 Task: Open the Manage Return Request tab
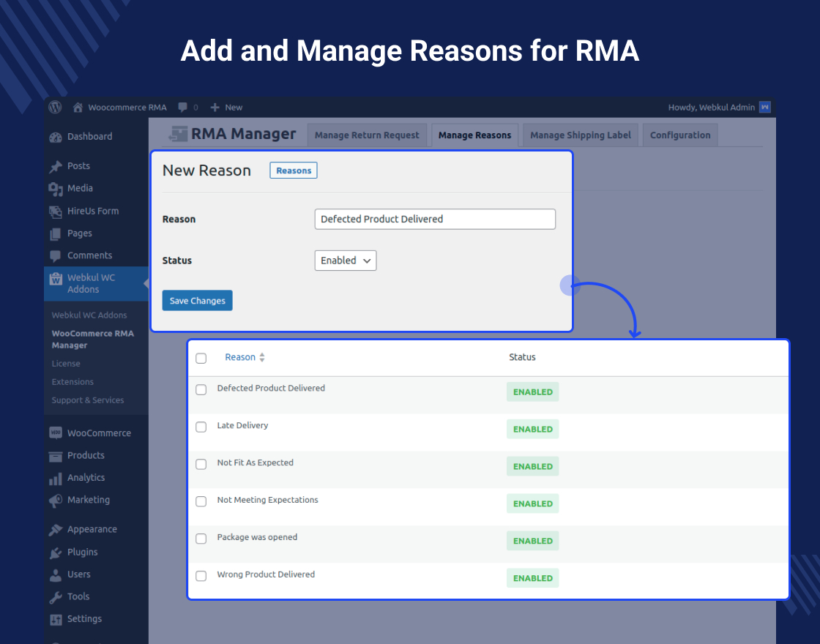click(x=367, y=135)
